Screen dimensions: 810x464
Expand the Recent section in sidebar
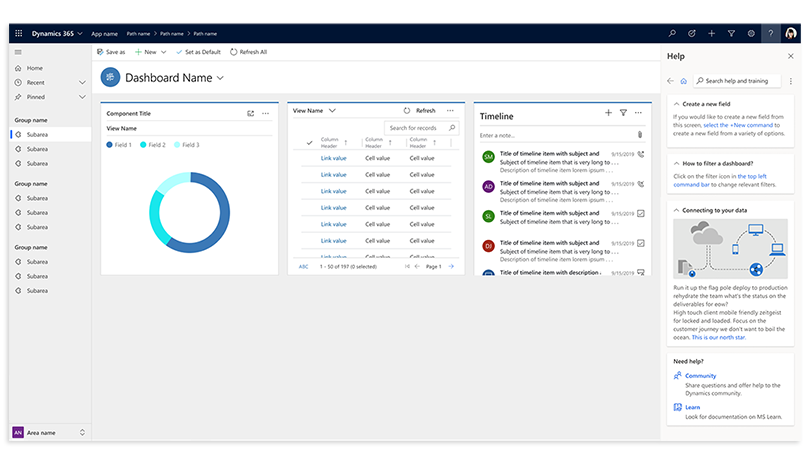click(x=82, y=82)
